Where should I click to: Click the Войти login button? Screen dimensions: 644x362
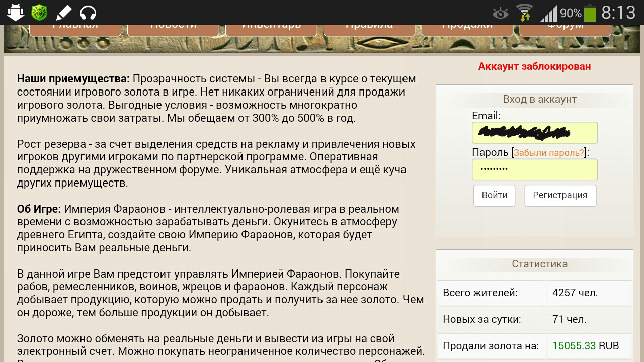pyautogui.click(x=495, y=195)
